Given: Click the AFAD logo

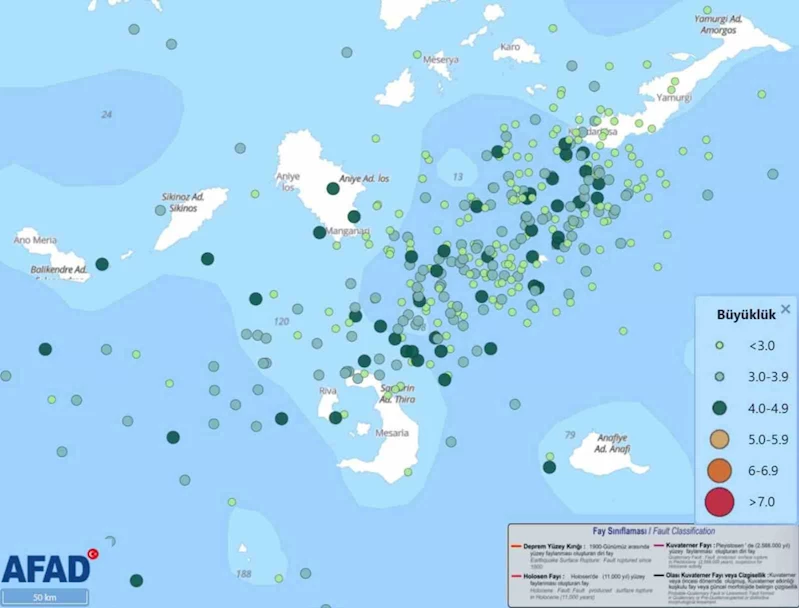Looking at the screenshot, I should point(45,568).
